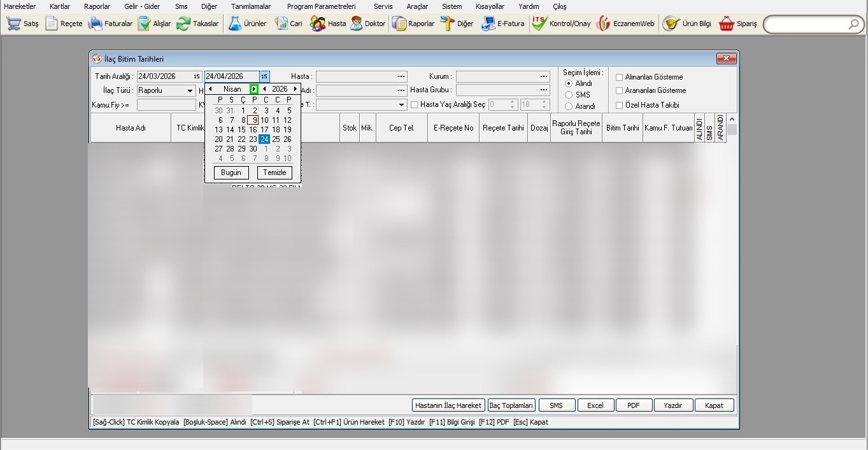Select the SMS radio button
Image resolution: width=868 pixels, height=450 pixels.
pyautogui.click(x=569, y=95)
